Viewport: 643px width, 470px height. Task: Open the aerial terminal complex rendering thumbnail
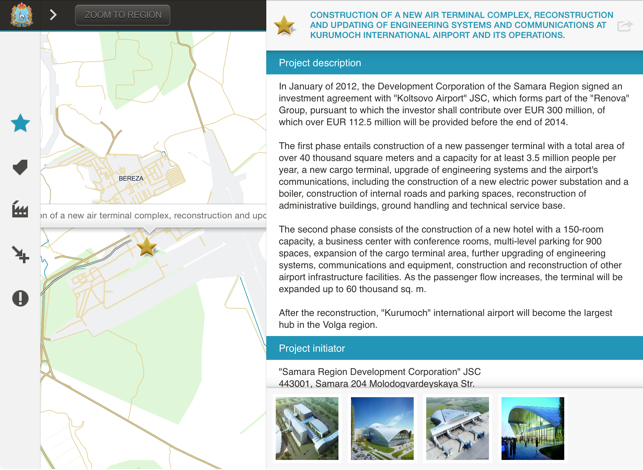(307, 428)
